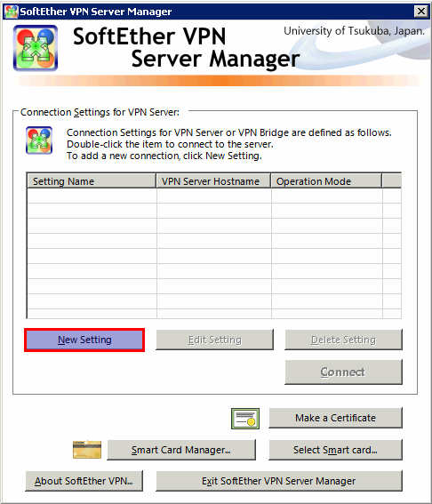Open Make a Certificate dialog
The height and width of the screenshot is (504, 432).
335,418
